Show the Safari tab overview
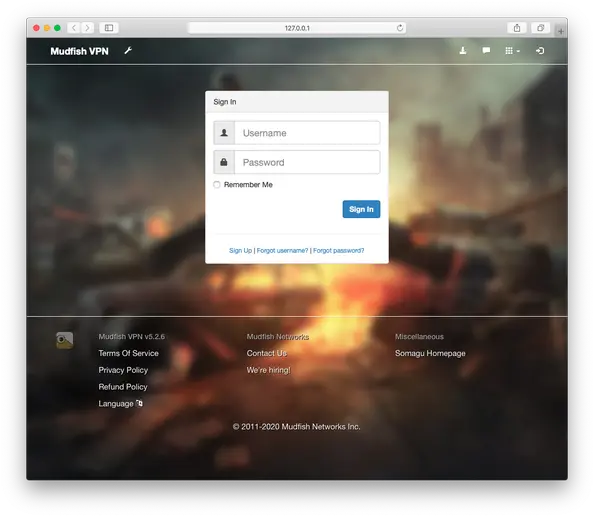Screen dimensions: 593x516 (x=540, y=28)
